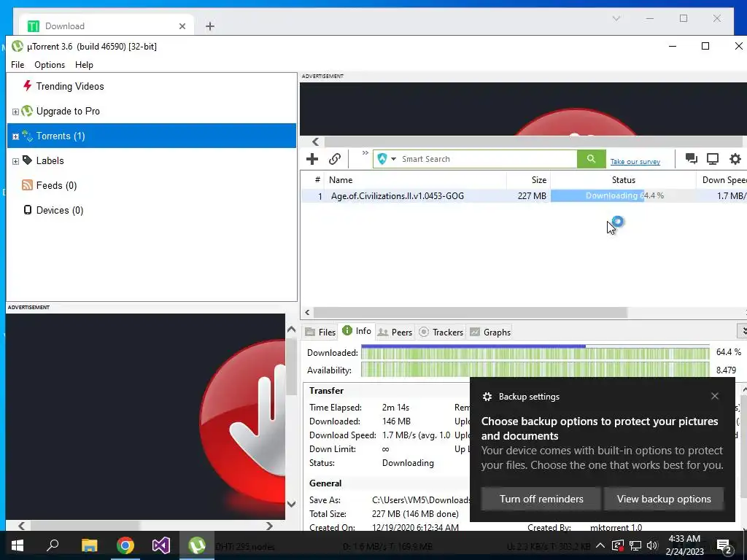The width and height of the screenshot is (747, 560).
Task: Open the File menu
Action: point(18,65)
